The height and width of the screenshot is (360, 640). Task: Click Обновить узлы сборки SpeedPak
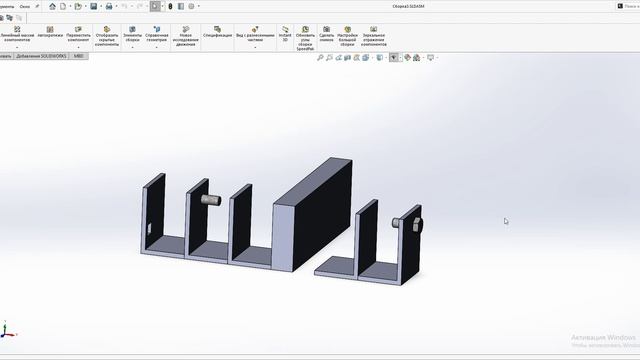tap(305, 38)
